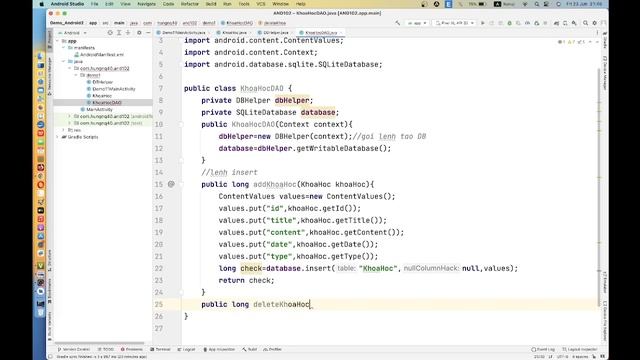Viewport: 640px width, 360px height.
Task: Click the Profile app toolbar icon
Action: click(527, 23)
